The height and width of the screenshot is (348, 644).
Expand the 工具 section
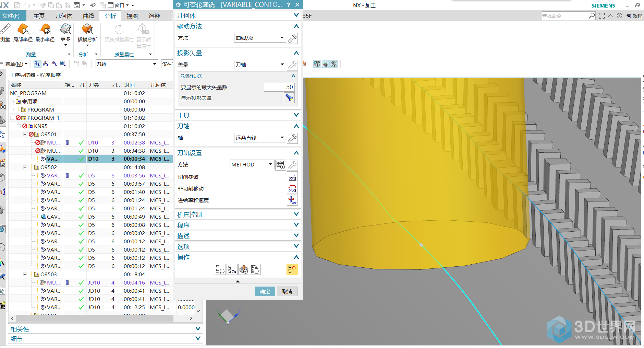pos(296,115)
